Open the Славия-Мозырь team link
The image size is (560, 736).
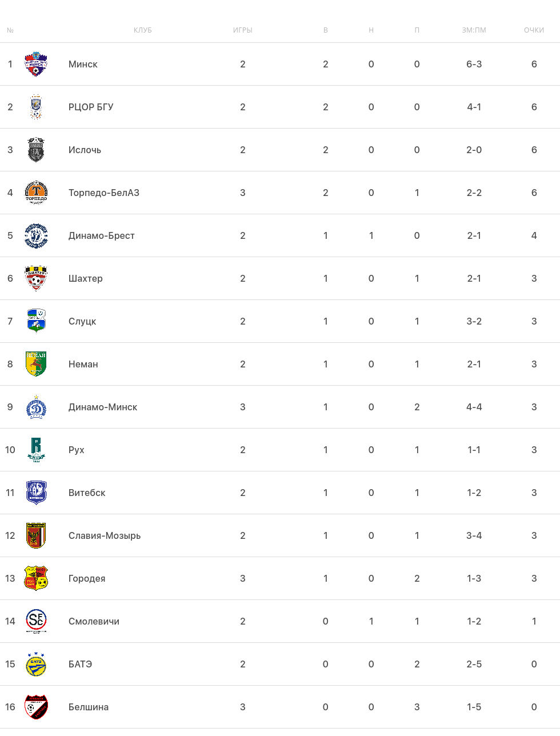pyautogui.click(x=105, y=535)
